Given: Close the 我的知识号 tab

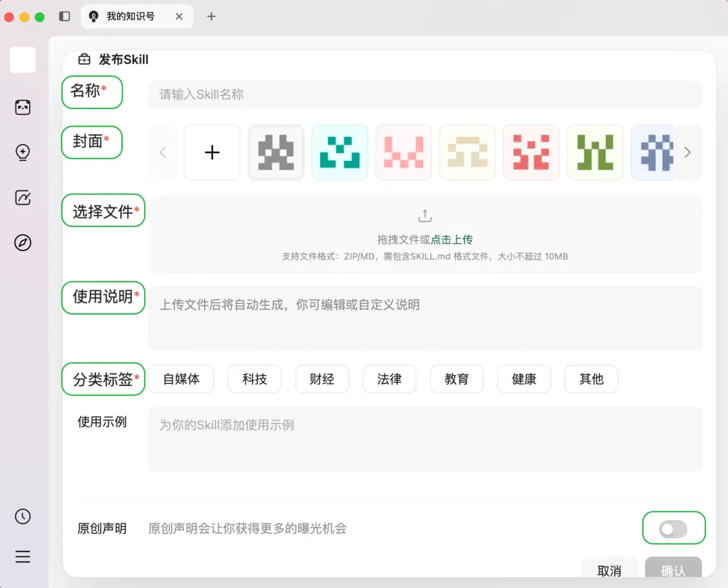Looking at the screenshot, I should point(179,16).
